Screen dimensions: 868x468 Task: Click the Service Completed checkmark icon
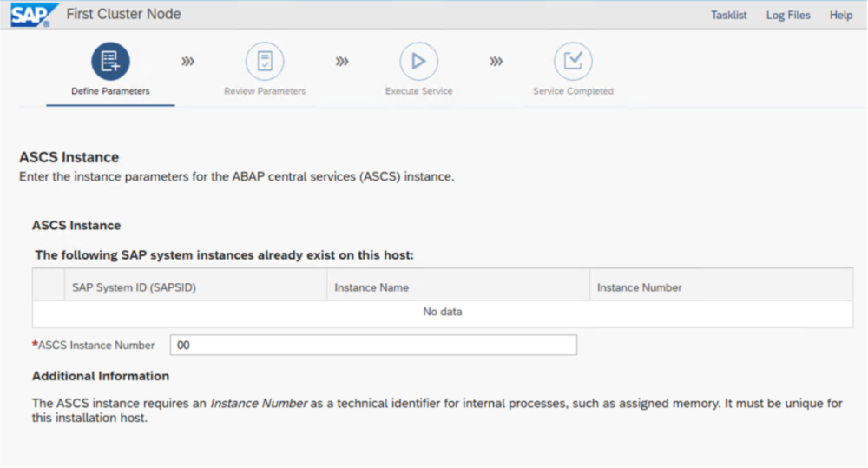click(573, 62)
